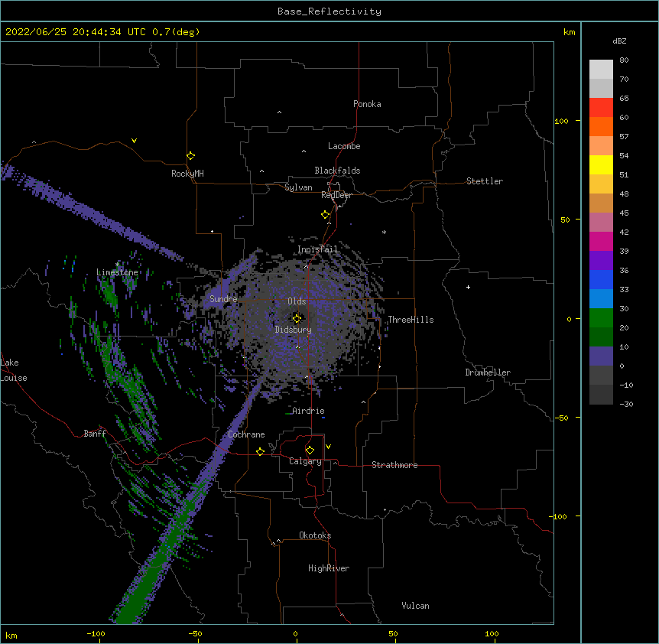The image size is (659, 644).
Task: Select the violet 36-39 dBZ legend swatch
Action: coord(601,261)
